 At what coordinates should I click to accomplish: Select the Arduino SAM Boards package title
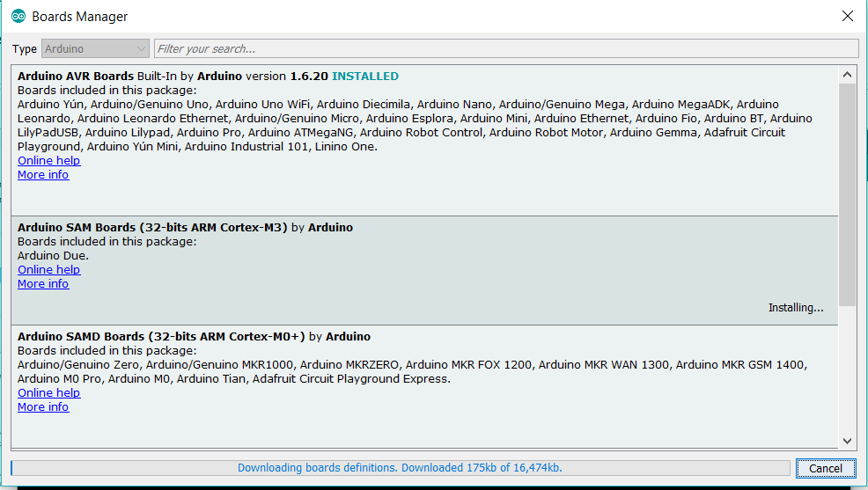click(x=152, y=227)
